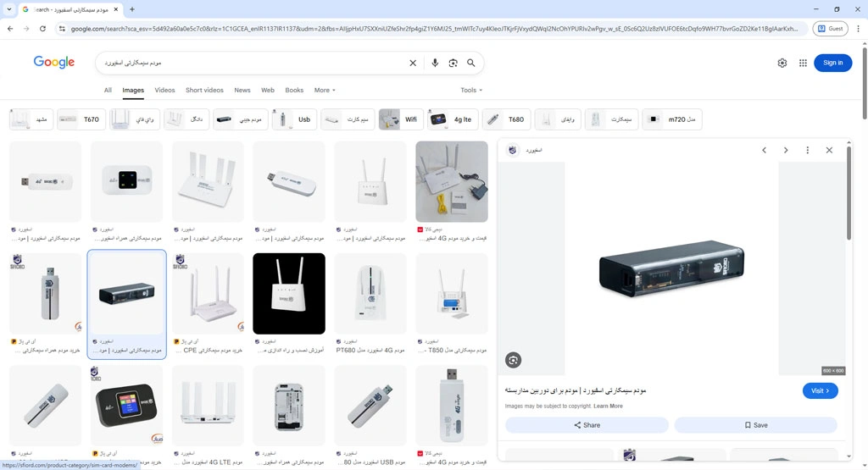Click the Google logo
The width and height of the screenshot is (868, 470).
[x=54, y=62]
